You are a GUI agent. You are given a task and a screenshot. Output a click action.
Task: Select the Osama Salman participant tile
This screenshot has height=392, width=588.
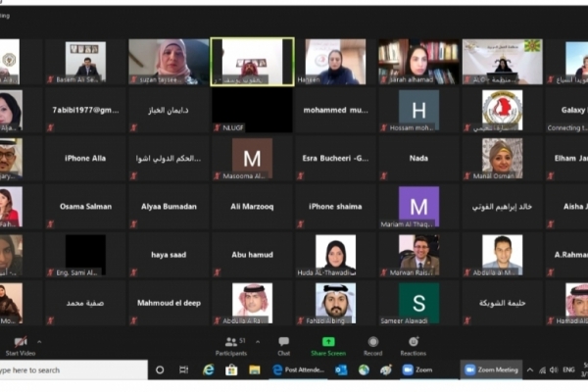click(85, 207)
